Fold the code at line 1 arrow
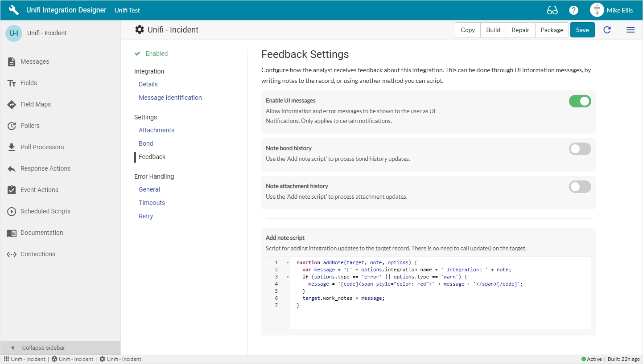Viewport: 643px width, 364px height. [x=288, y=263]
